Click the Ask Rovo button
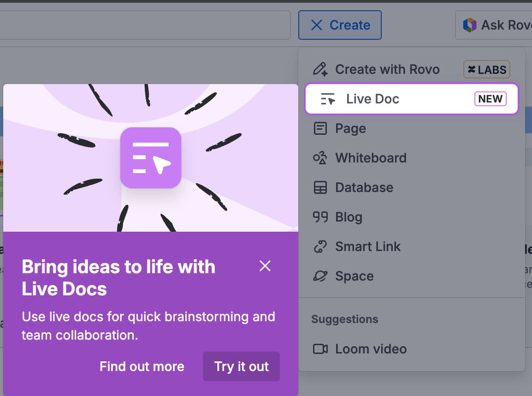The image size is (532, 396). click(501, 25)
